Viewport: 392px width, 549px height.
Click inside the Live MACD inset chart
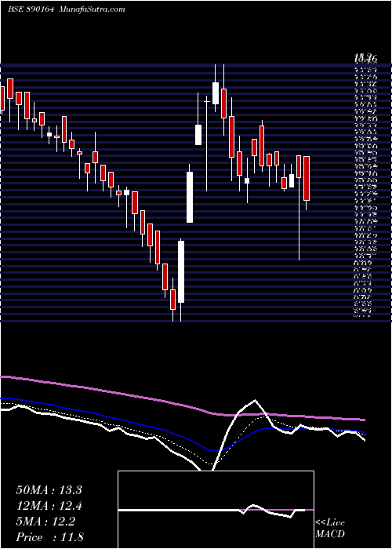point(216,510)
